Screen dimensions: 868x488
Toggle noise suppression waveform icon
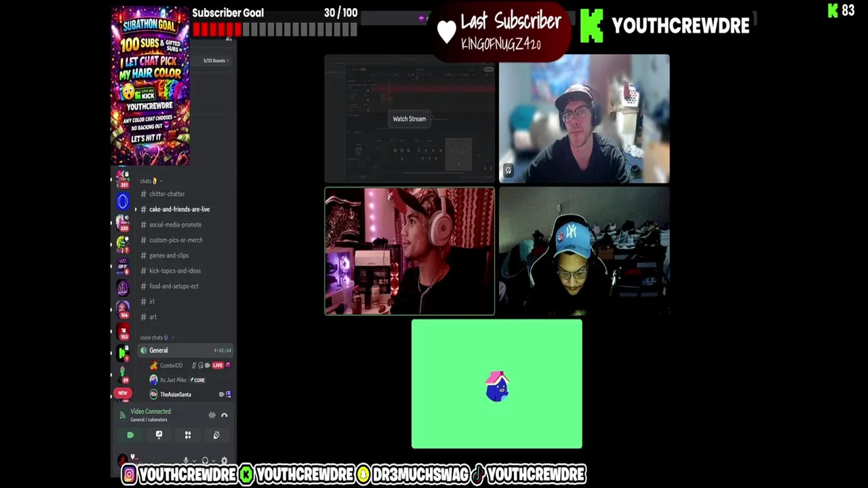[x=212, y=415]
